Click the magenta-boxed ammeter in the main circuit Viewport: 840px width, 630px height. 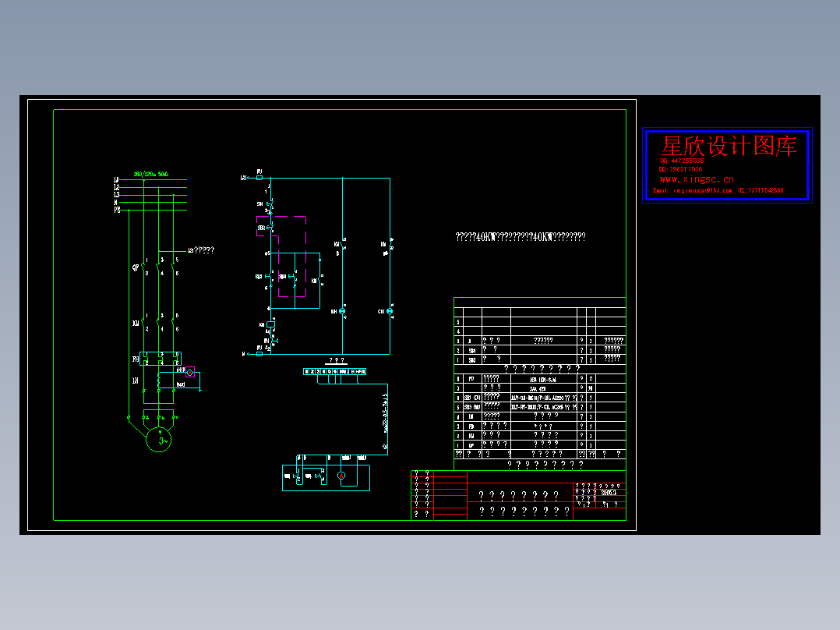(190, 372)
